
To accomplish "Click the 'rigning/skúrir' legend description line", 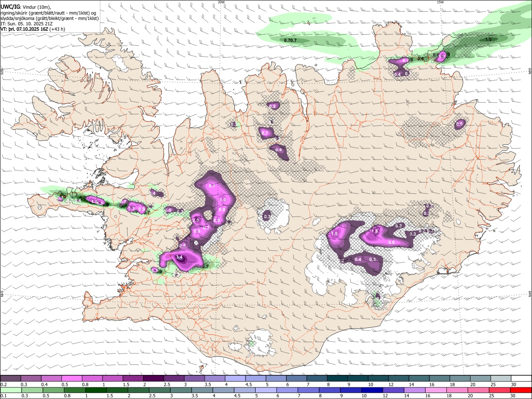I will 49,12.
